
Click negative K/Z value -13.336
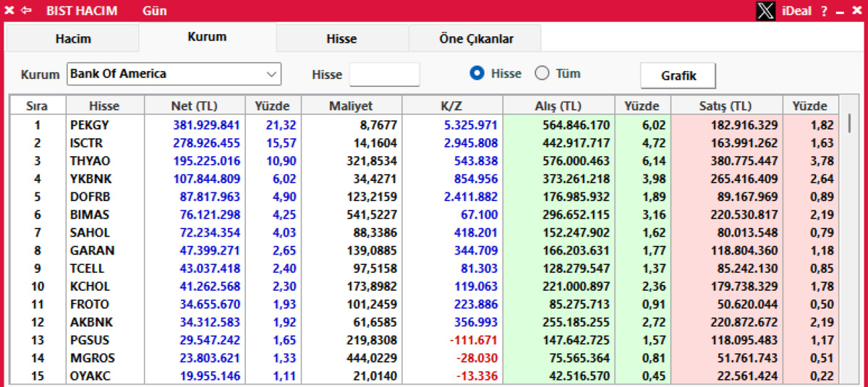tap(477, 376)
